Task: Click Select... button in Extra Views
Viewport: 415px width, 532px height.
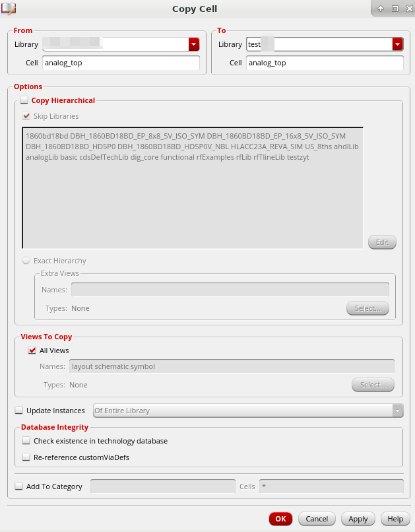Action: [367, 308]
